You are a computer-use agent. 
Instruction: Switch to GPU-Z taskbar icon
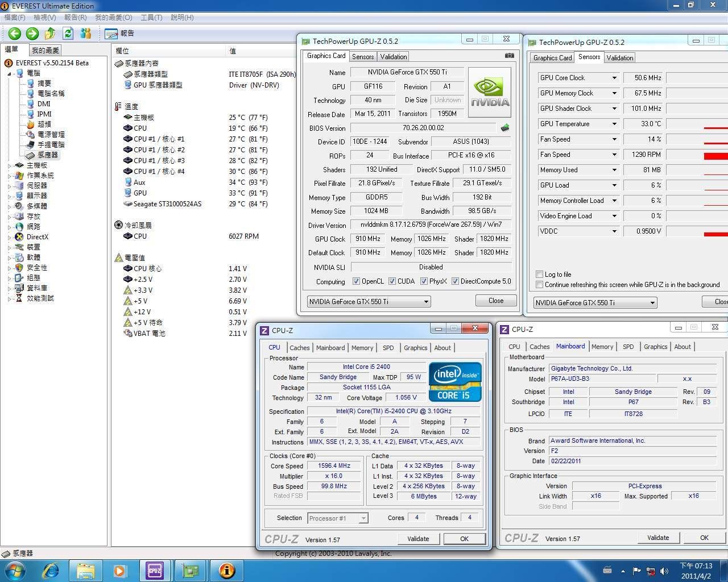pos(190,570)
